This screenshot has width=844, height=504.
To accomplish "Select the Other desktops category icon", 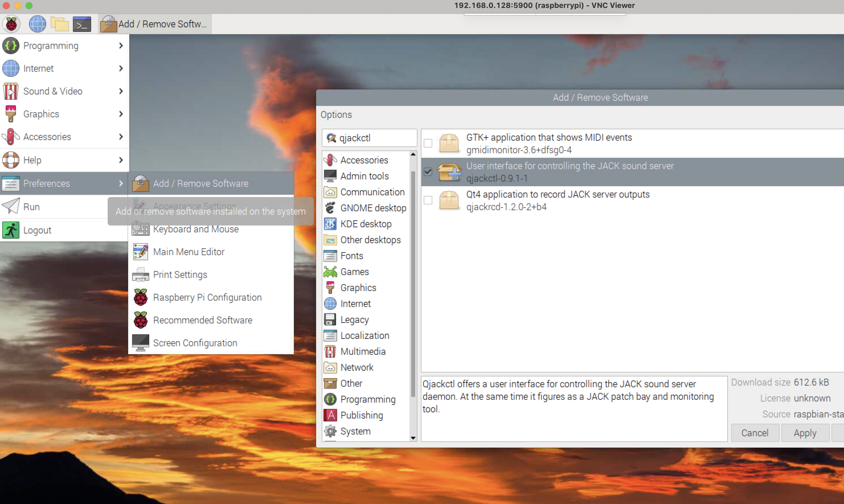I will 330,240.
